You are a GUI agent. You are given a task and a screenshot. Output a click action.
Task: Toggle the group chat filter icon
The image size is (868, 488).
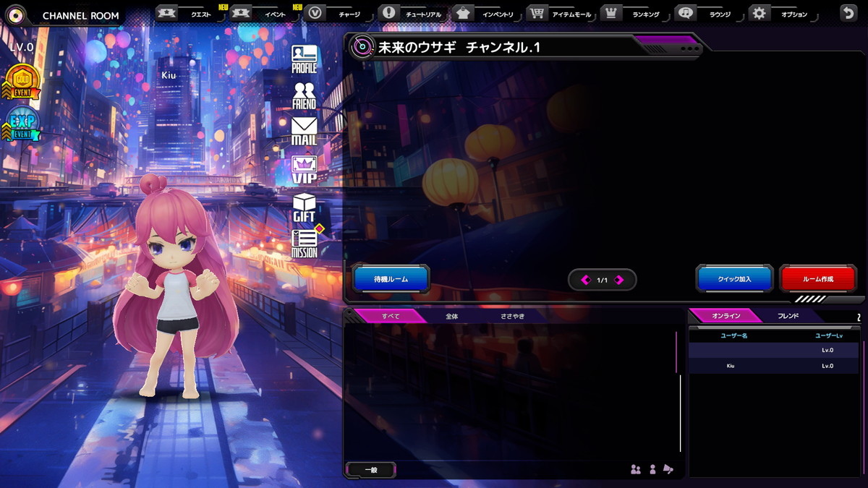(x=635, y=469)
